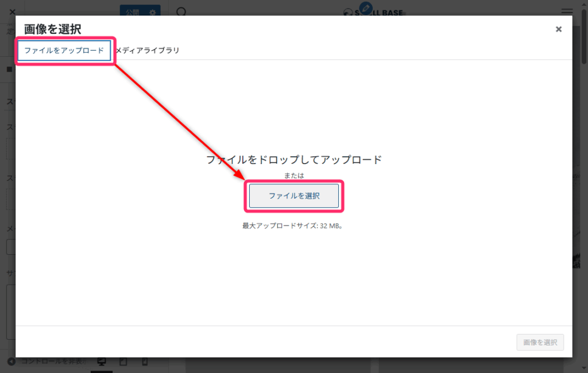The width and height of the screenshot is (588, 373).
Task: Close the 画像を選択 dialog with X
Action: tap(558, 29)
